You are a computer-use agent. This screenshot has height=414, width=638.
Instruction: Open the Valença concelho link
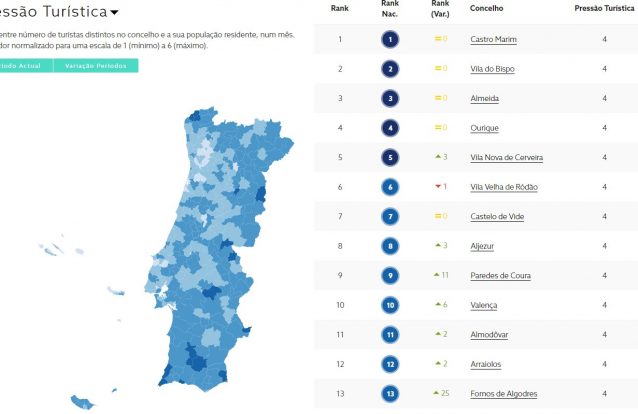coord(484,305)
